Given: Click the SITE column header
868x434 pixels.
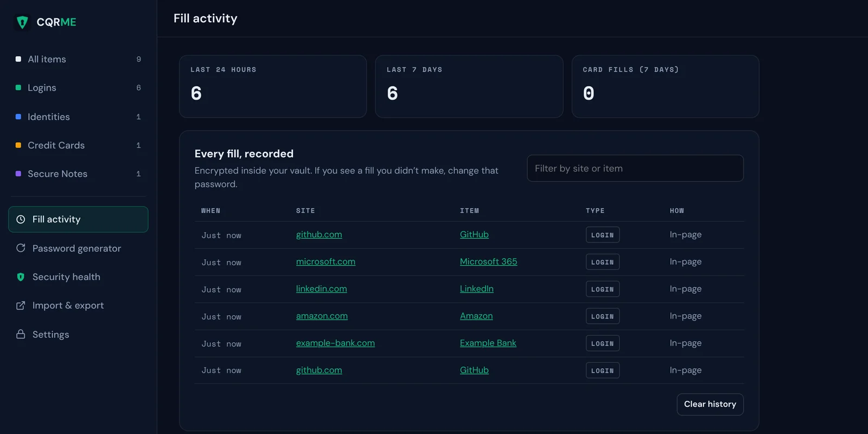Looking at the screenshot, I should (305, 210).
